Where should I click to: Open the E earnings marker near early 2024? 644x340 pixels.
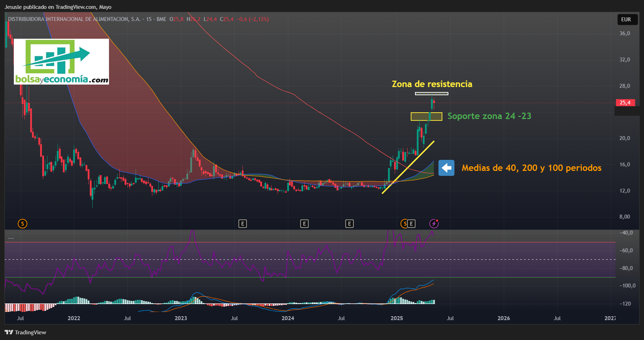[x=304, y=223]
